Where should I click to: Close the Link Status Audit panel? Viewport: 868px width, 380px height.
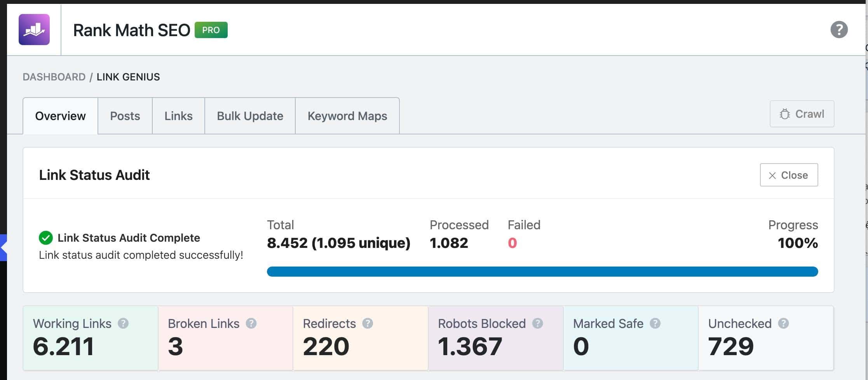(x=789, y=175)
